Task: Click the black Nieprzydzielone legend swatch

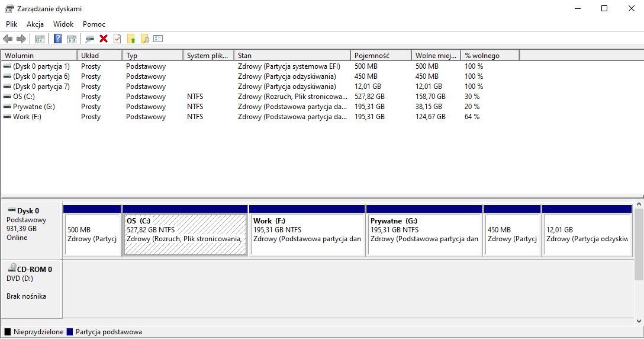Action: (x=7, y=332)
